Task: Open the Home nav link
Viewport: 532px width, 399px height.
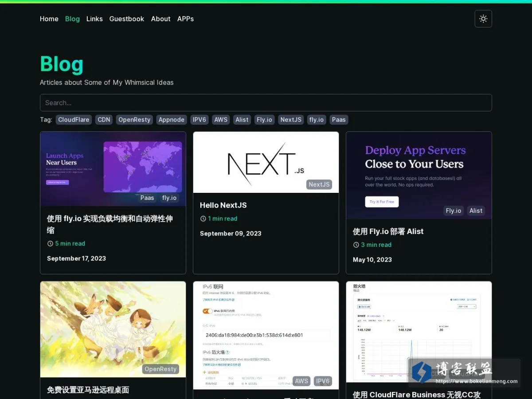Action: coord(49,19)
